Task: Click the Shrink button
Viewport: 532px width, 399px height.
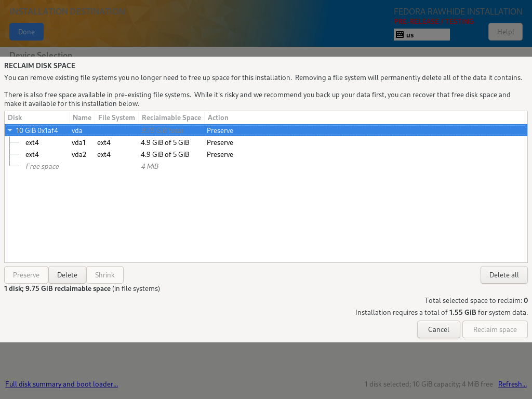Action: pyautogui.click(x=105, y=275)
